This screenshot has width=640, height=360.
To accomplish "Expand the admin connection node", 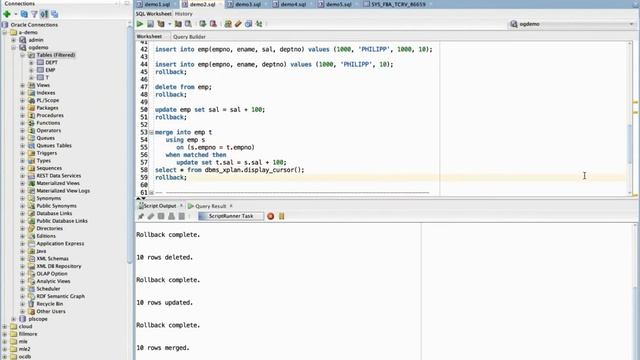I will [13, 40].
